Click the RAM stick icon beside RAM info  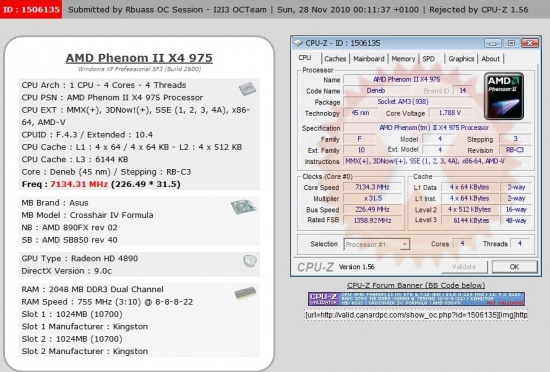point(245,293)
